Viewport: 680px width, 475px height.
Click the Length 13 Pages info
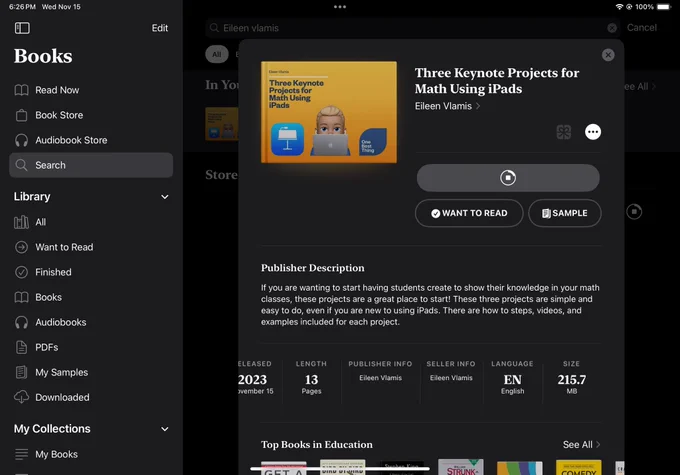click(x=311, y=377)
